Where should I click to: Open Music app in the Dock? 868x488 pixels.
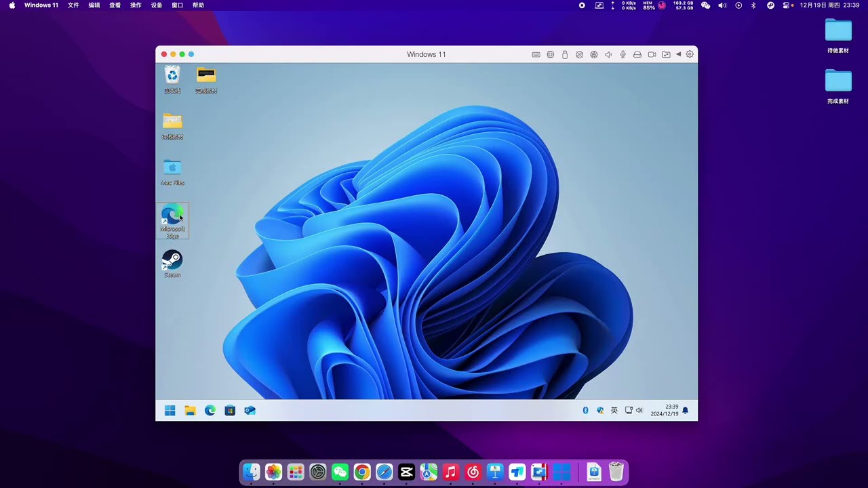point(451,472)
